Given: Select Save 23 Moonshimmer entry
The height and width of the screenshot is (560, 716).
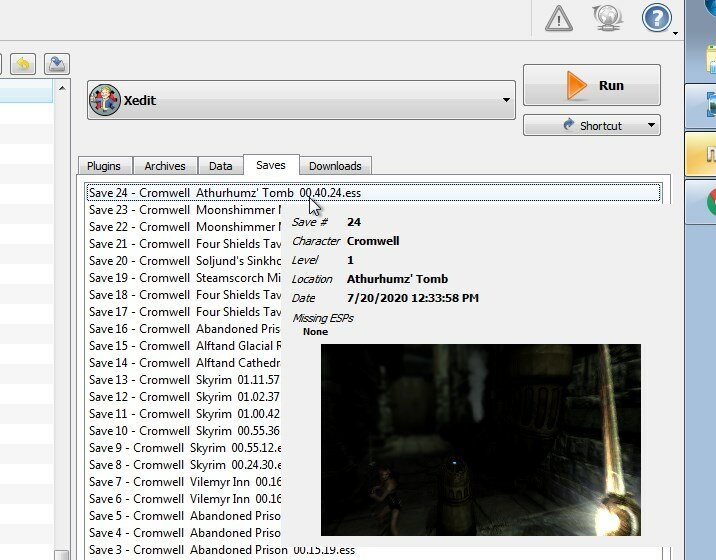Looking at the screenshot, I should pyautogui.click(x=184, y=210).
